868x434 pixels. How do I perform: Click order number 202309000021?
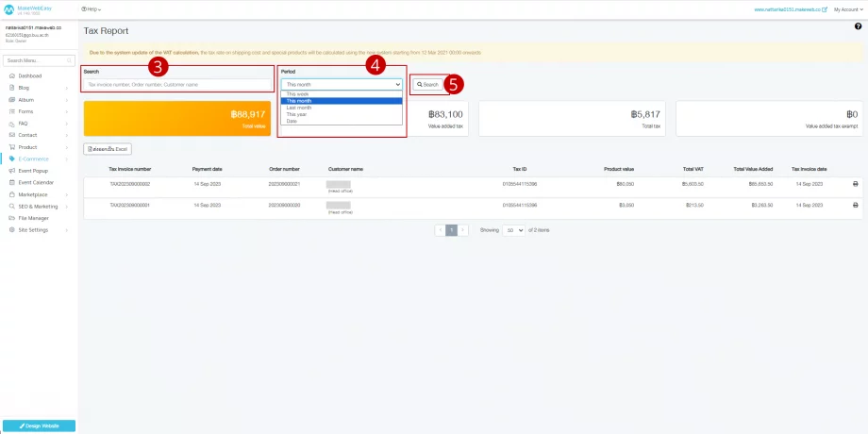(285, 184)
